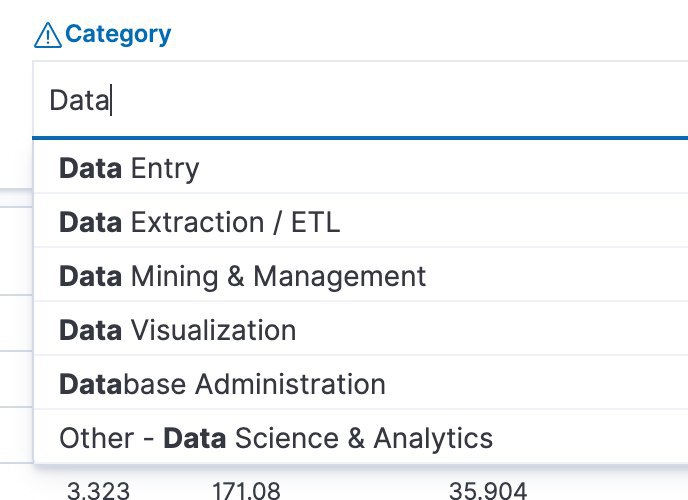The image size is (688, 500).
Task: Click the blue focus underline of the field
Action: point(360,138)
